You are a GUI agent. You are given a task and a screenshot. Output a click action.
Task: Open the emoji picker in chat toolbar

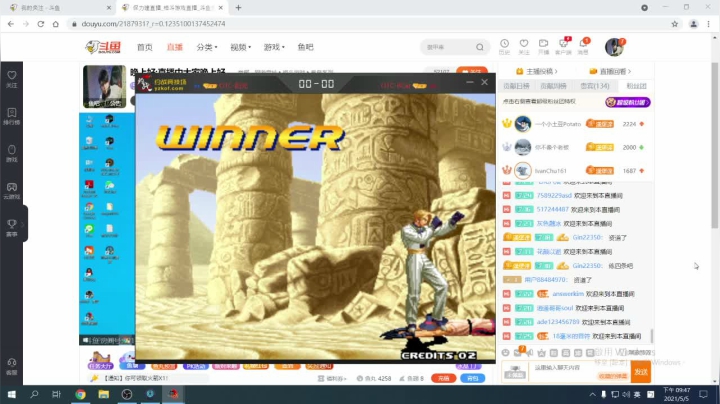505,353
